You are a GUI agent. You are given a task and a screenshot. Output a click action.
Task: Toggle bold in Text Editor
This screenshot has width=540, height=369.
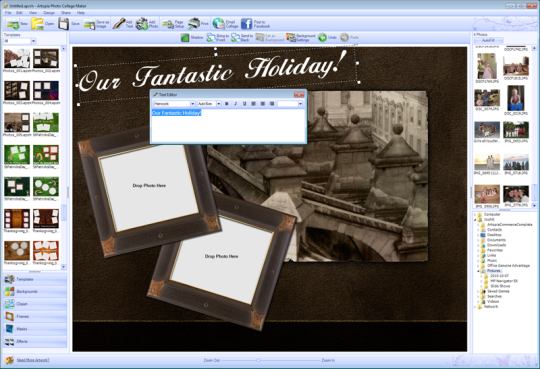[x=227, y=103]
